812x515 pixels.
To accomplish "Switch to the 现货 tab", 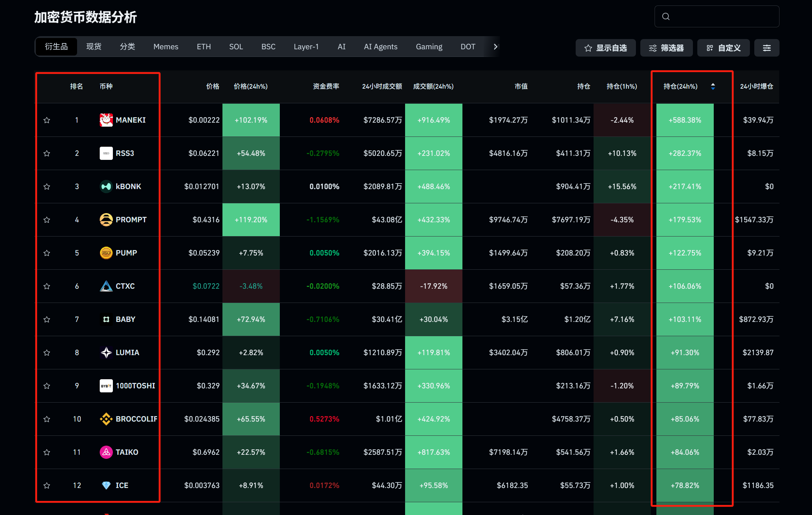I will click(94, 47).
